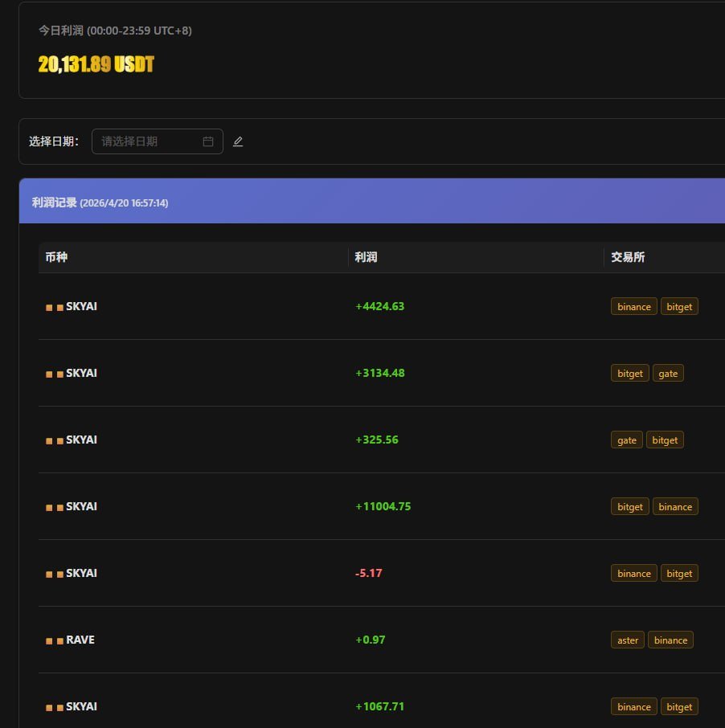Click binance tag in the +4424.63 row
The height and width of the screenshot is (728, 725).
634,306
